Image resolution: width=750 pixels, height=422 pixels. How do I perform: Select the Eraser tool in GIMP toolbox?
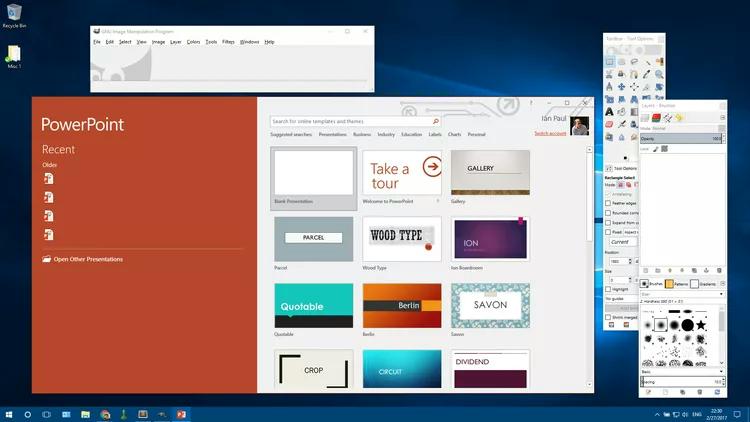(x=609, y=124)
